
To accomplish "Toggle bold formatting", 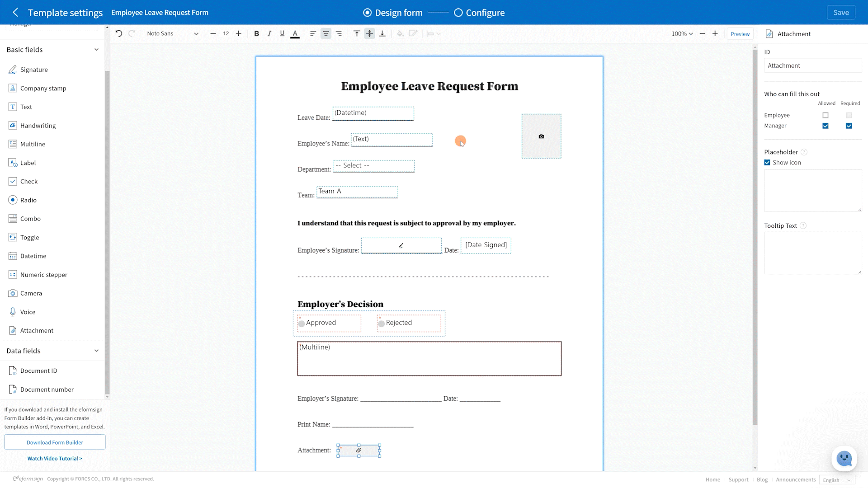I will click(x=256, y=33).
